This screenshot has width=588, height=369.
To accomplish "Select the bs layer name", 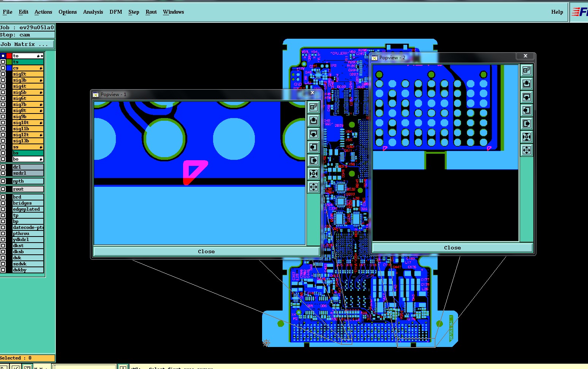I will tap(28, 153).
